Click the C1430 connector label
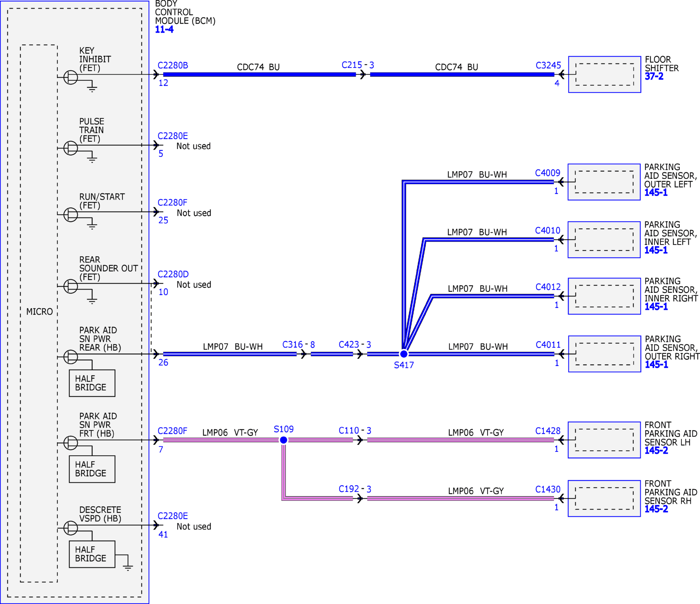The width and height of the screenshot is (700, 604). [x=548, y=489]
